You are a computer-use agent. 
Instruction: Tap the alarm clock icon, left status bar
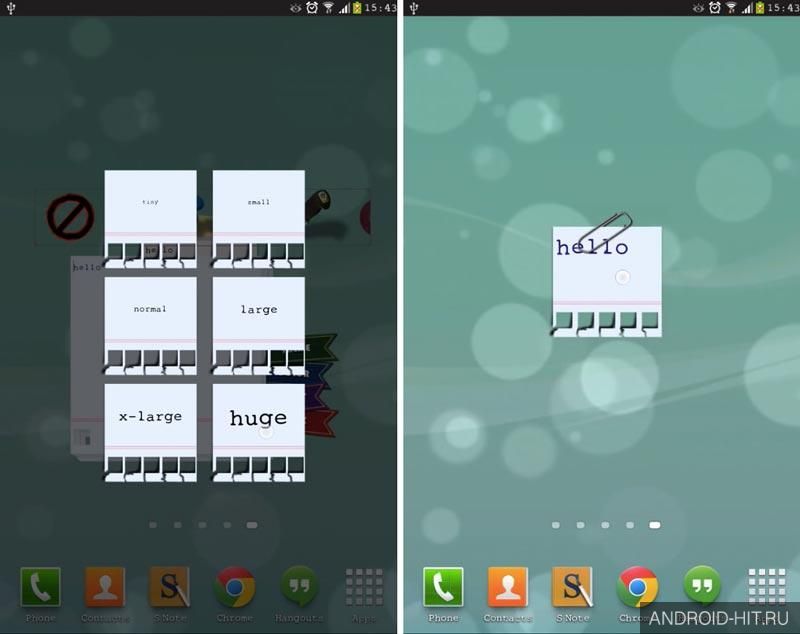coord(312,7)
